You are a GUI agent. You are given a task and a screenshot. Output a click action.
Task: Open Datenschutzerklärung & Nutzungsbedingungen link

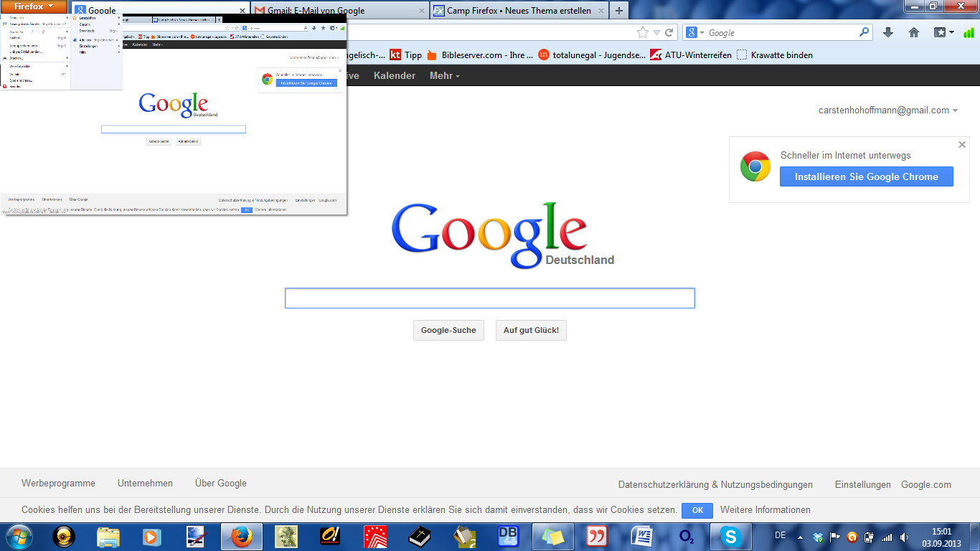point(715,484)
